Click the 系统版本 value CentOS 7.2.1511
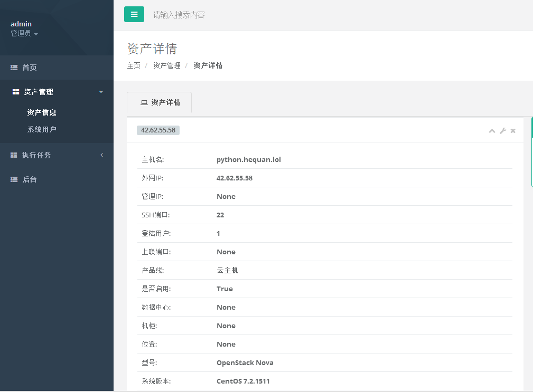 click(243, 381)
